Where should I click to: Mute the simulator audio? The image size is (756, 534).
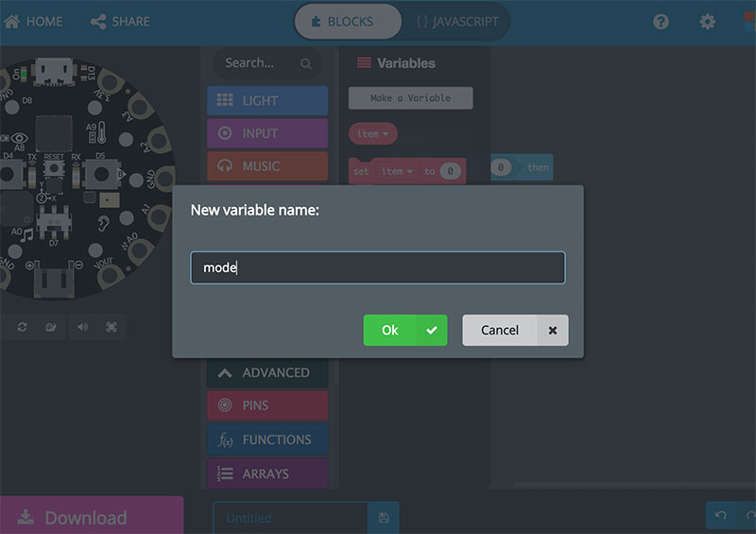[82, 327]
